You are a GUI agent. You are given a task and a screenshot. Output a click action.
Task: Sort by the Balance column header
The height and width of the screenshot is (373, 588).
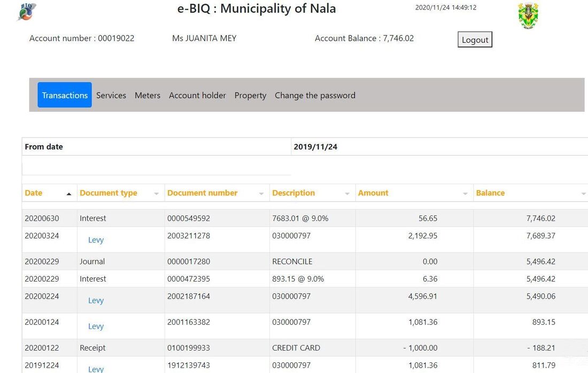(490, 193)
